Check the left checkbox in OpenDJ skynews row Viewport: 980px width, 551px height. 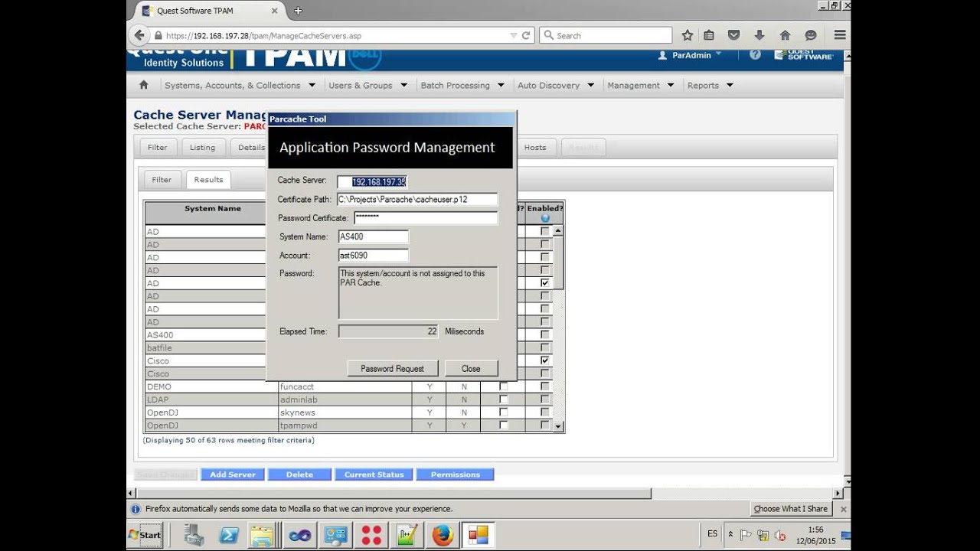coord(503,412)
